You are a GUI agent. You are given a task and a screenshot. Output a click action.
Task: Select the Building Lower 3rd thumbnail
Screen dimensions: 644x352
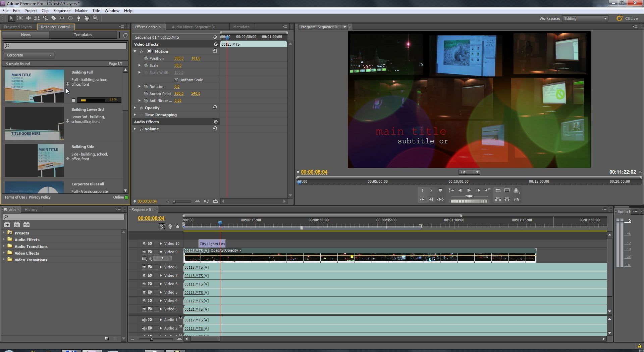click(x=34, y=123)
